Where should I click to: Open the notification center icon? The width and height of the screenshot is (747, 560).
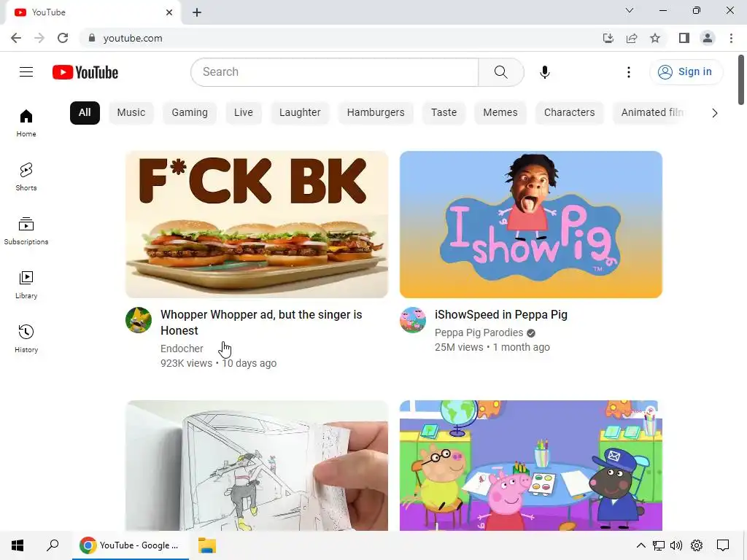pyautogui.click(x=723, y=545)
